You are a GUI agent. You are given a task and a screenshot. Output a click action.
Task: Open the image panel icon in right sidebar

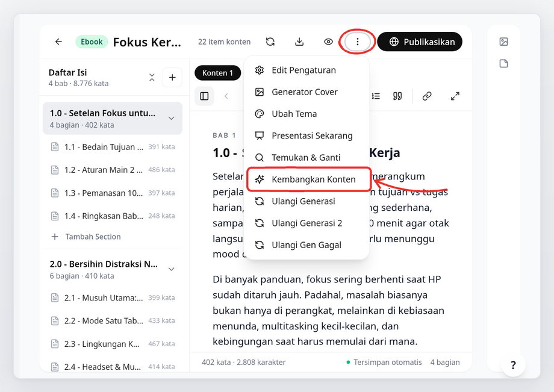503,42
